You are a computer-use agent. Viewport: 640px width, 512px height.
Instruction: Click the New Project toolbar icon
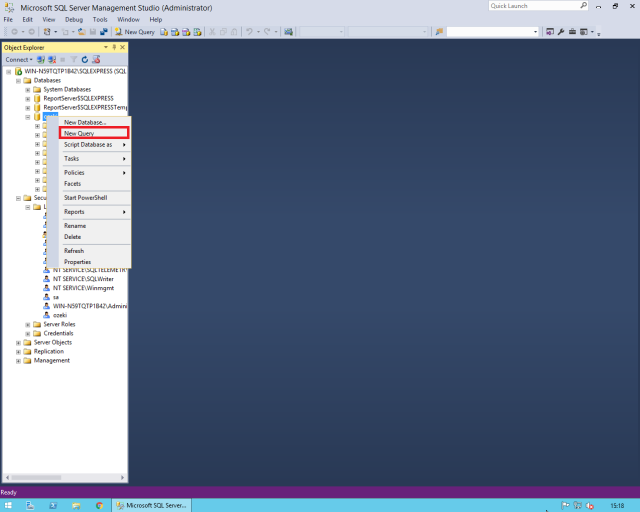tap(47, 31)
